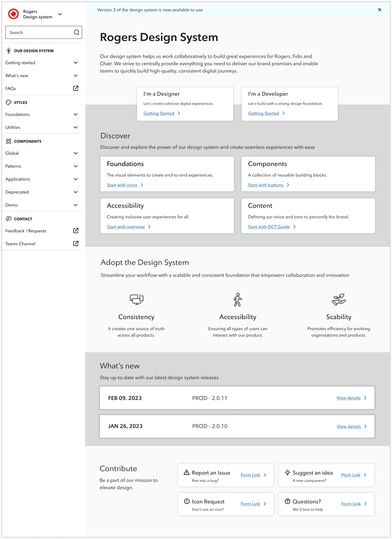This screenshot has height=539, width=392.
Task: Click the Feedback / Requests external icon
Action: (x=76, y=231)
